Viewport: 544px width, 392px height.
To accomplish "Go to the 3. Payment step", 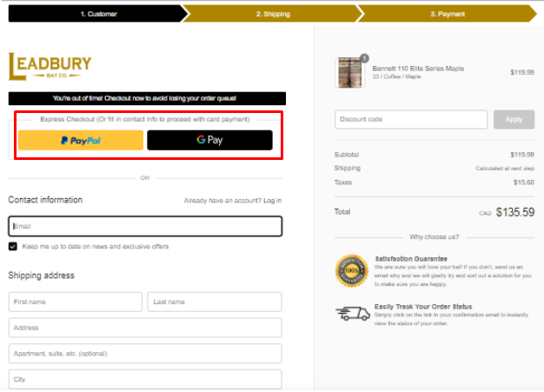I will click(448, 14).
